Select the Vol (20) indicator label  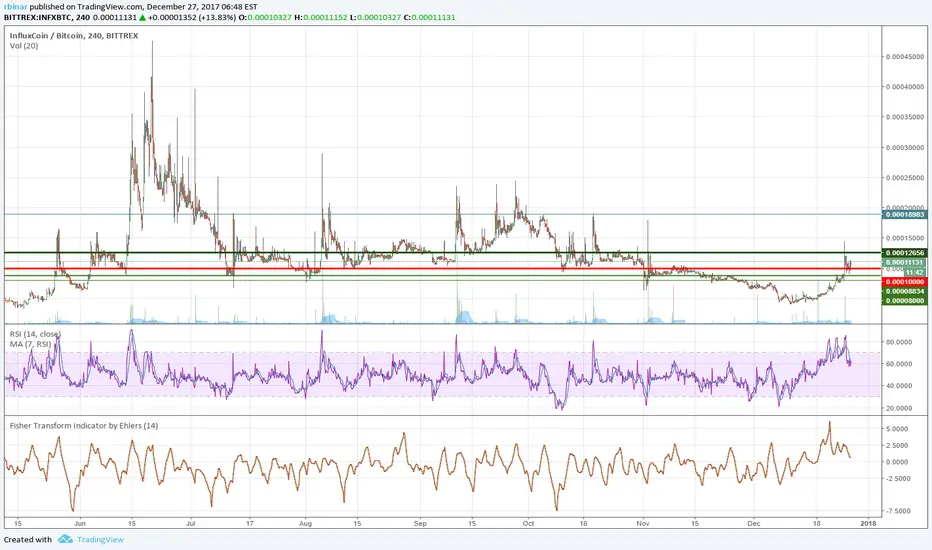(24, 46)
